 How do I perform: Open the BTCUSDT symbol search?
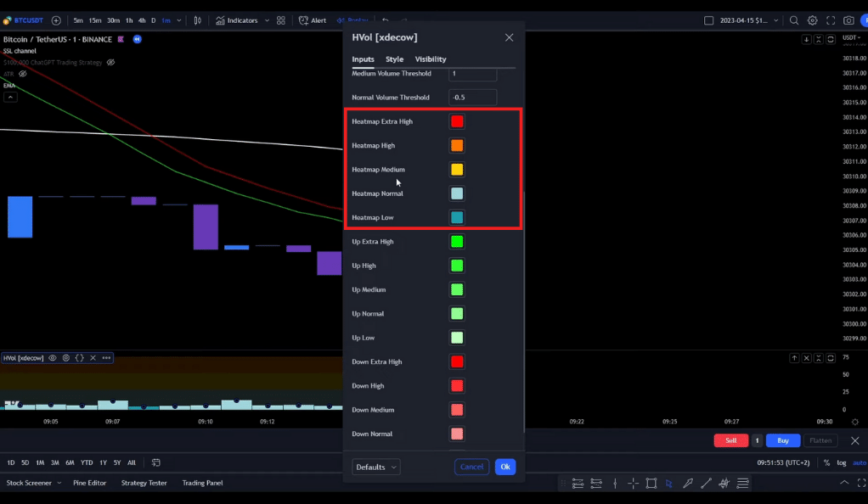(24, 20)
